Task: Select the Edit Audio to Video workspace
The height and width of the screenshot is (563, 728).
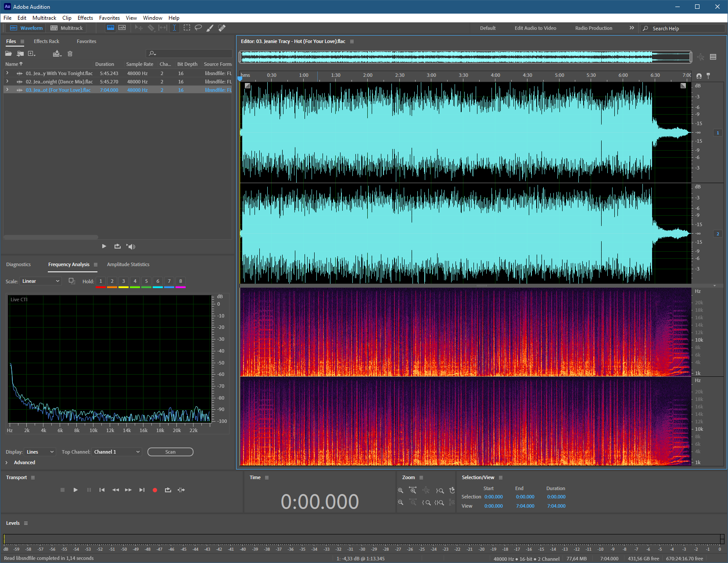Action: click(535, 28)
